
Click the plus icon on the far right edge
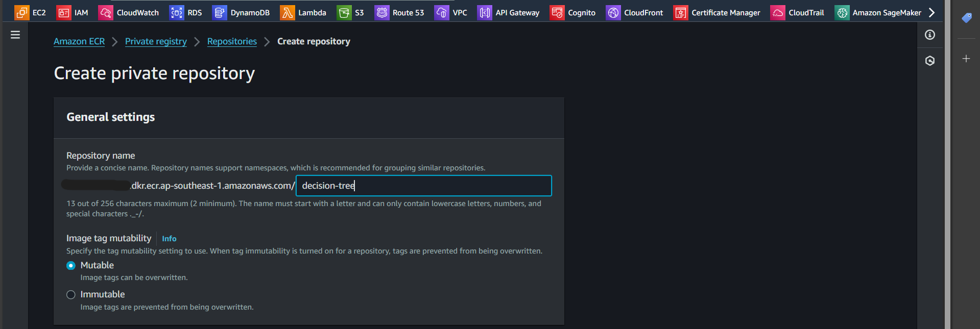tap(966, 58)
